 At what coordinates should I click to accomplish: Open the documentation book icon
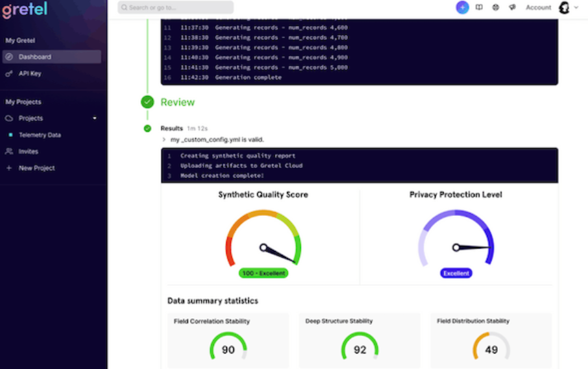tap(479, 8)
